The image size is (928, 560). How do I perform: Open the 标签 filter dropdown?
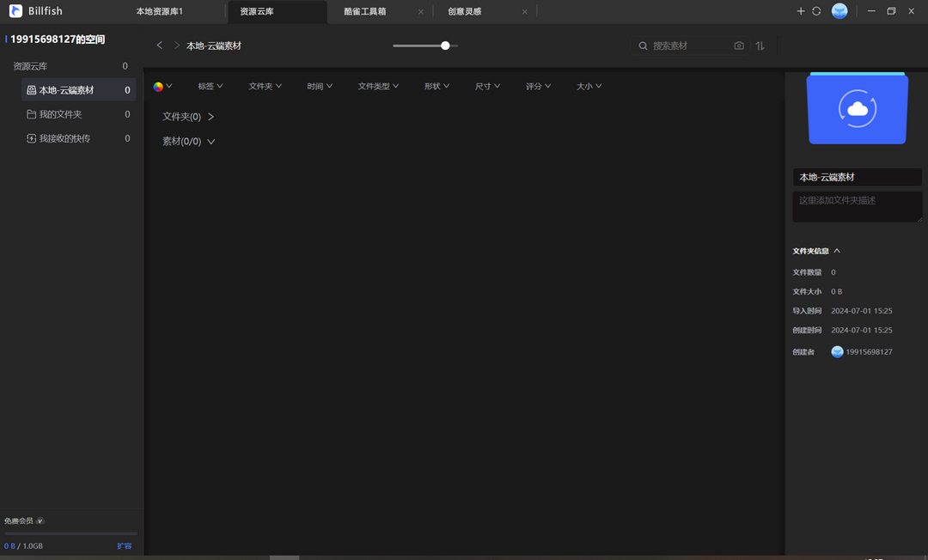[209, 86]
